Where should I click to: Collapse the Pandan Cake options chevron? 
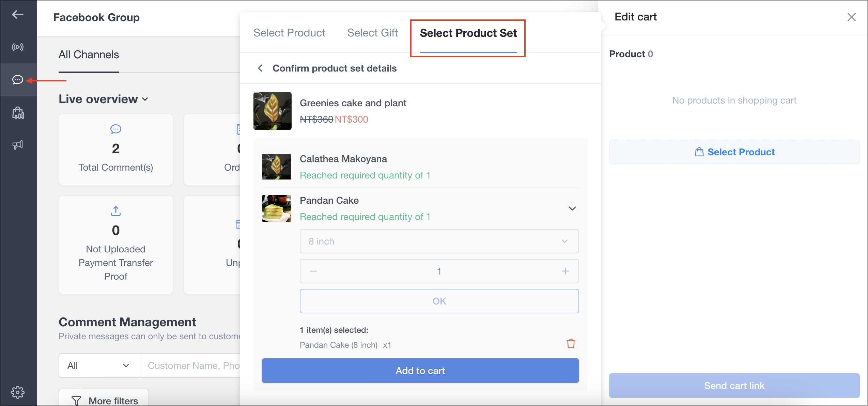[572, 208]
